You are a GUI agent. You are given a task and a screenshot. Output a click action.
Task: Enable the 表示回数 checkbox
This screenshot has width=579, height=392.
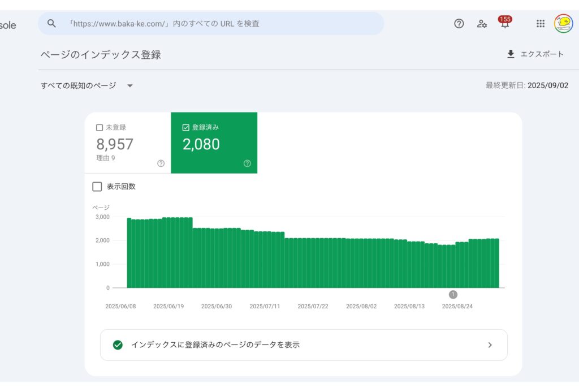point(97,187)
